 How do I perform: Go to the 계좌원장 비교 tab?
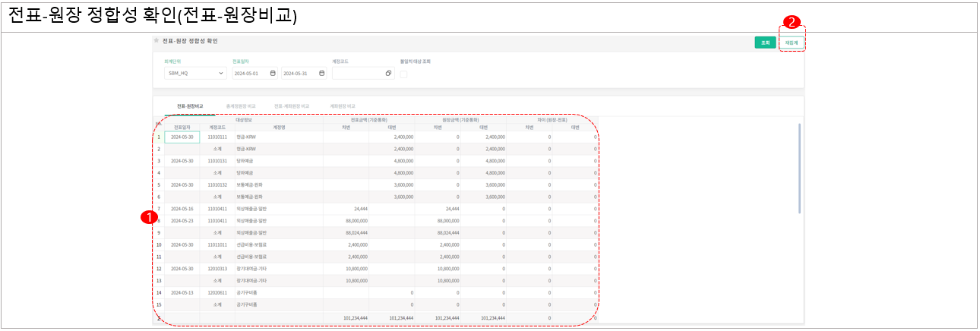(x=343, y=106)
